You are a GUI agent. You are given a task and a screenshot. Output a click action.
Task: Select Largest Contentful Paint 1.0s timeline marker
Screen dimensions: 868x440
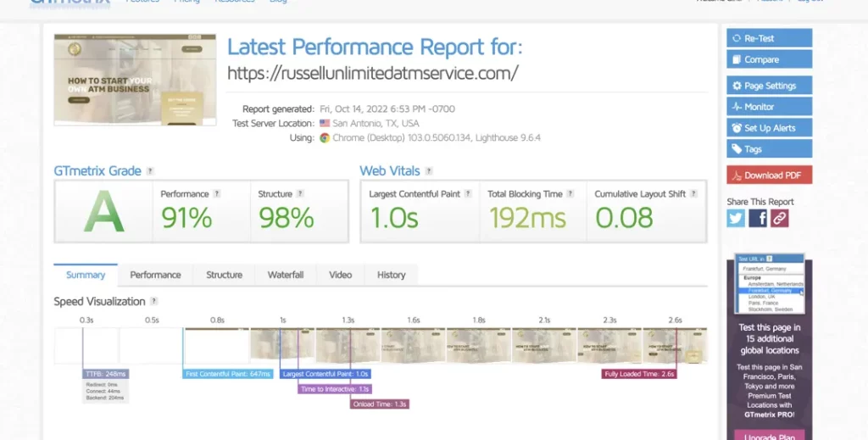coord(325,374)
